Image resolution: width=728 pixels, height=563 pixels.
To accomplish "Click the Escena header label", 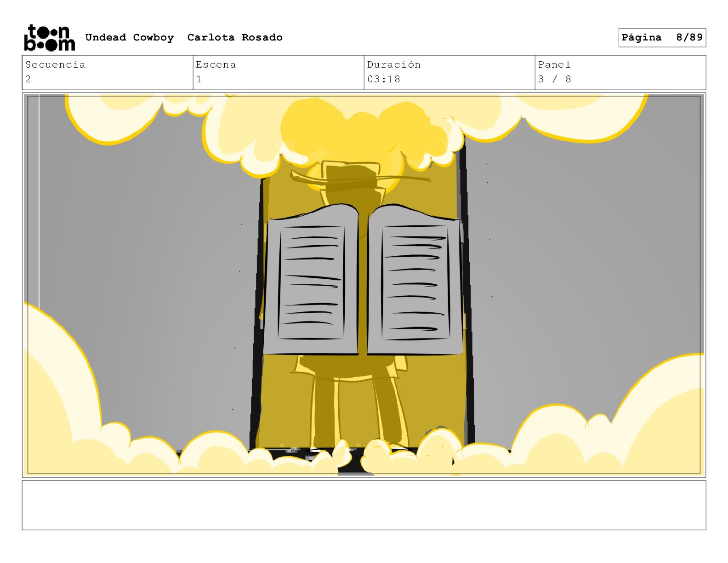I will click(x=216, y=64).
